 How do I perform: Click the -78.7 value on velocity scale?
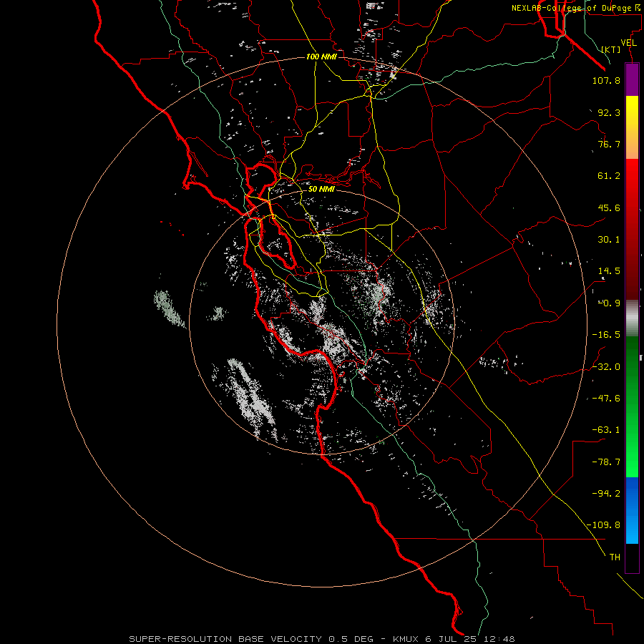pos(606,462)
